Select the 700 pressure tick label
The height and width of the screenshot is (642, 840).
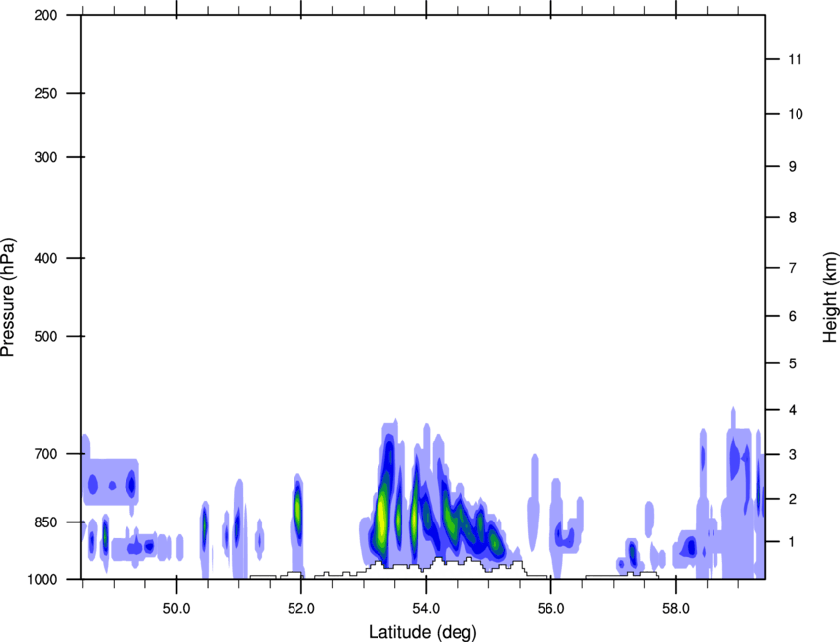point(45,454)
